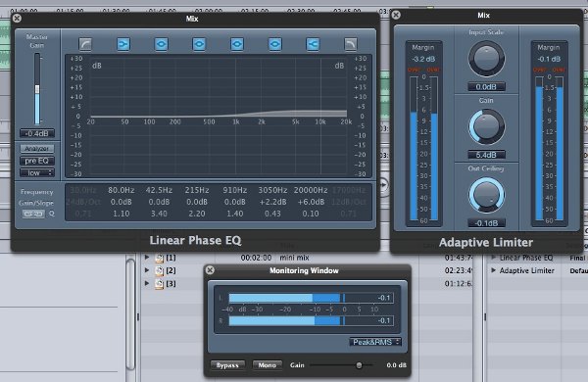Click the +2.2dB gain value

(272, 202)
